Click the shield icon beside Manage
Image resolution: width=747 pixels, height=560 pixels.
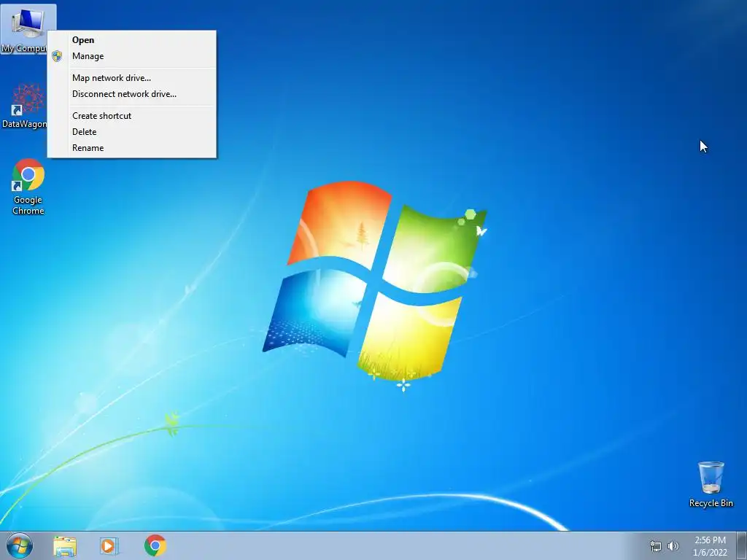point(57,56)
